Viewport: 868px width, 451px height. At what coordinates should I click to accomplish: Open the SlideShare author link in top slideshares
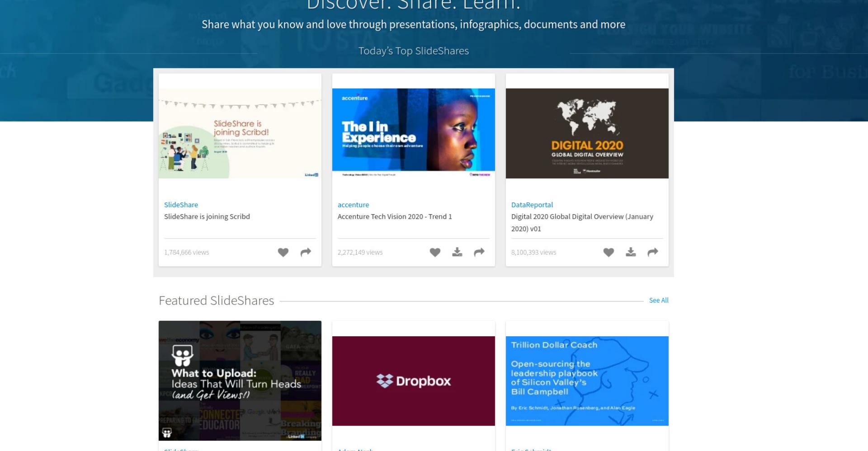tap(181, 205)
